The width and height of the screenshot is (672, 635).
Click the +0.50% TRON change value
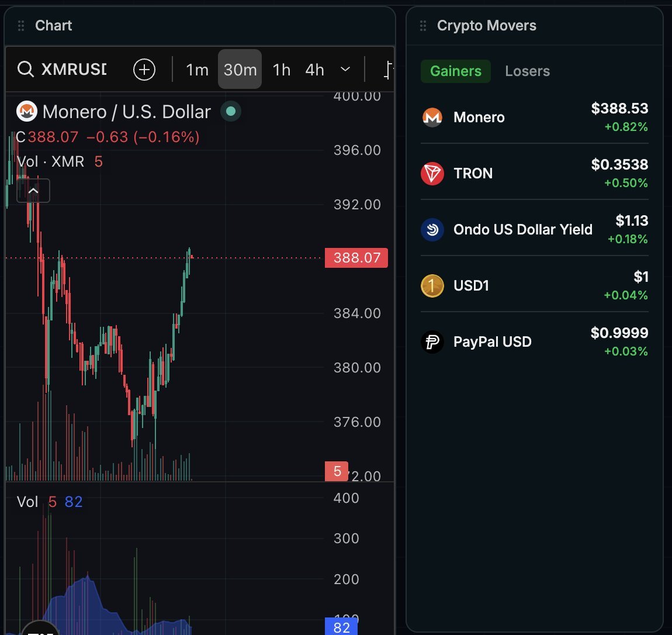(x=626, y=183)
